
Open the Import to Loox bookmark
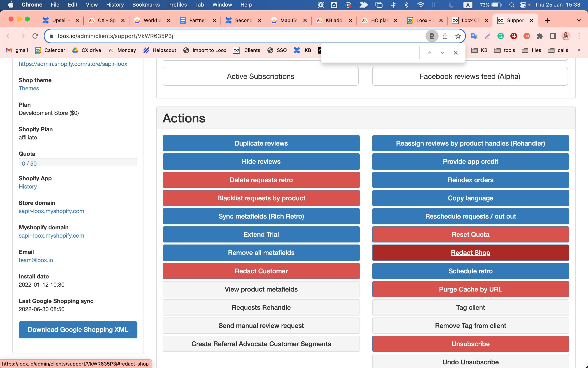click(x=205, y=50)
